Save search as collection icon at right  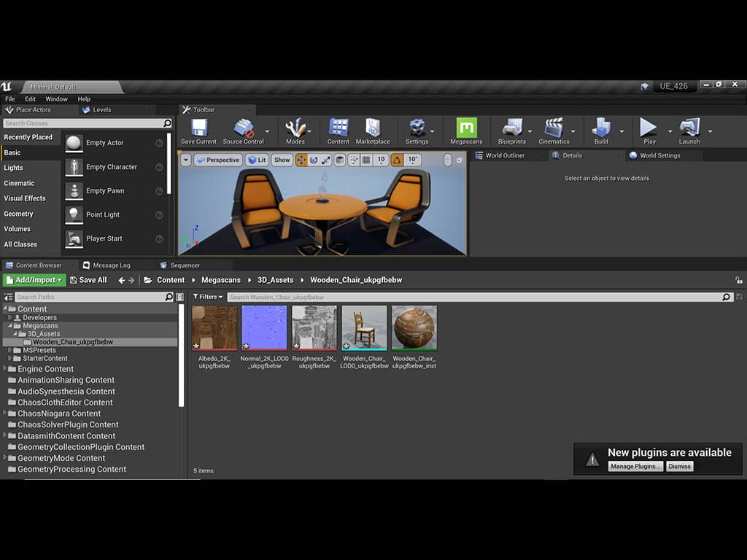pos(739,297)
